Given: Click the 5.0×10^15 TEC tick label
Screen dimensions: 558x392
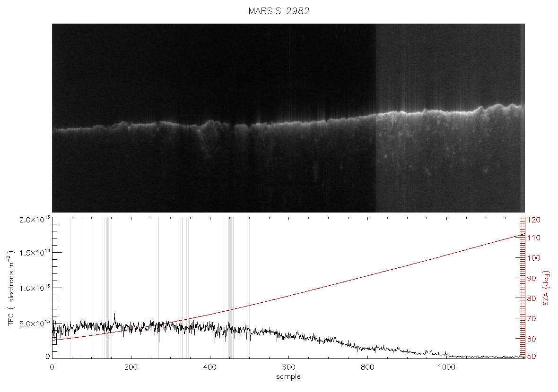Looking at the screenshot, I should (35, 324).
